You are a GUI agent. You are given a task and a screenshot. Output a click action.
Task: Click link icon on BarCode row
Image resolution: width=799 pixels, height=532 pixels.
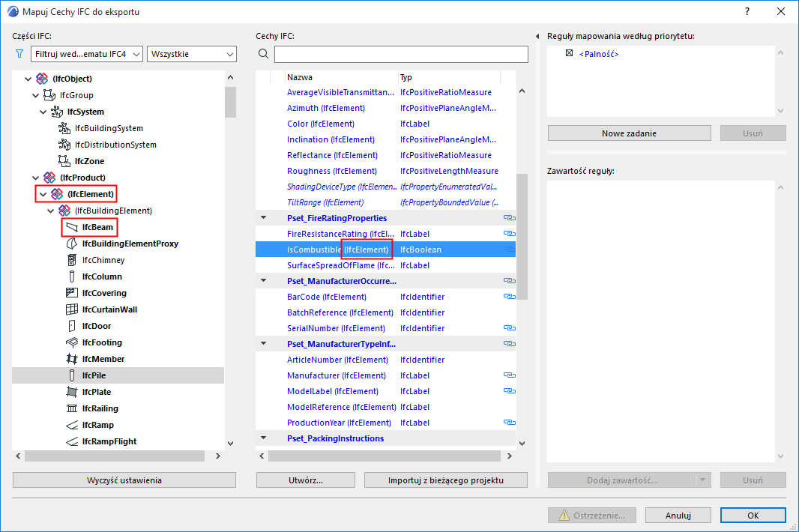point(510,296)
